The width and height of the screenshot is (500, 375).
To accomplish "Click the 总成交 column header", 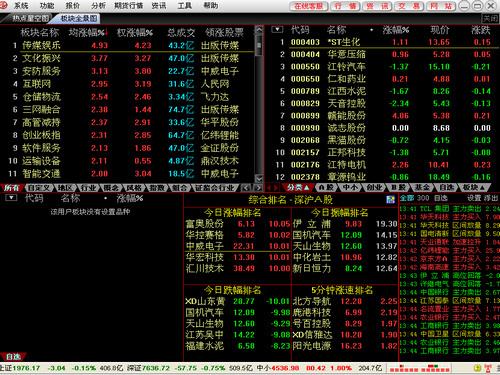I will click(x=181, y=33).
